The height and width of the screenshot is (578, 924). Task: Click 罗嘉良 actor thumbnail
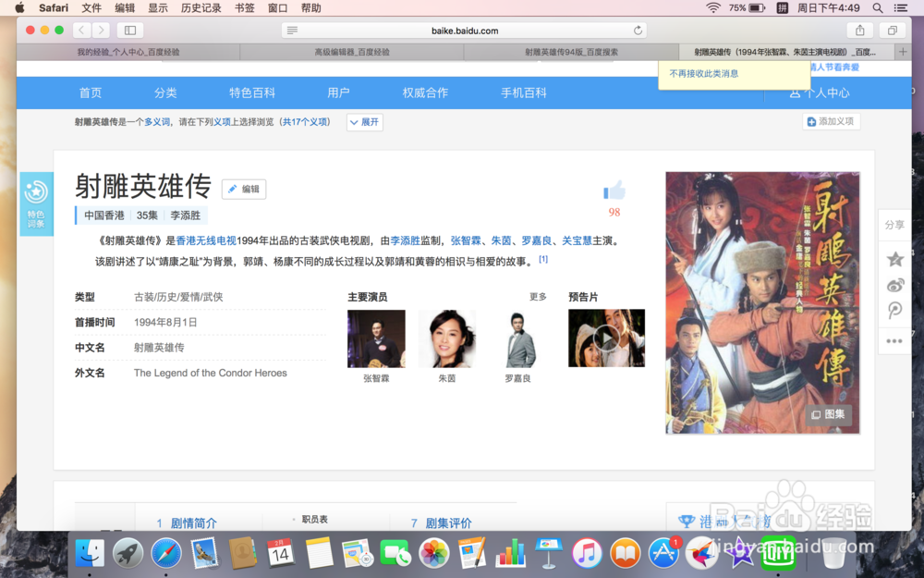pyautogui.click(x=518, y=338)
